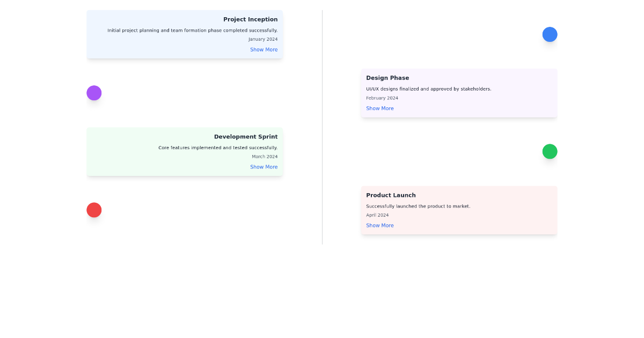Select the Design Phase milestone dot
This screenshot has height=338, width=644.
click(94, 93)
